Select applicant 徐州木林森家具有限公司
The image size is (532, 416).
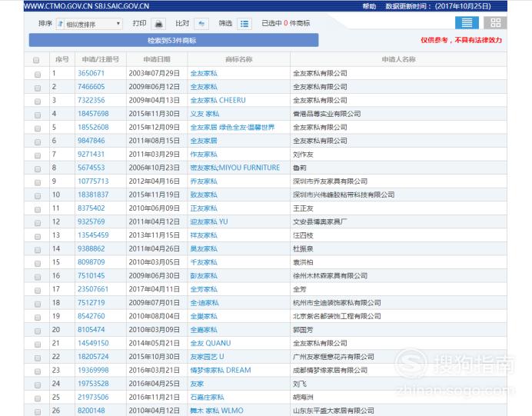[330, 276]
